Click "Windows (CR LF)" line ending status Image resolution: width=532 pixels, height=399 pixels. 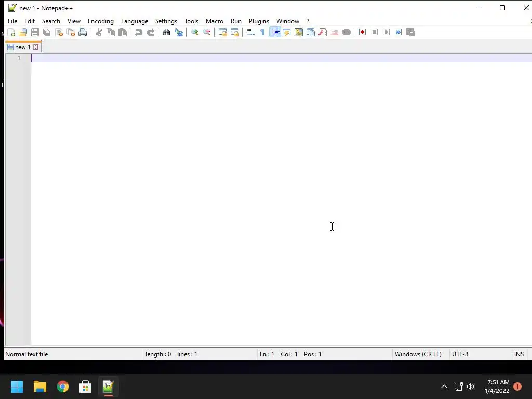pyautogui.click(x=418, y=354)
